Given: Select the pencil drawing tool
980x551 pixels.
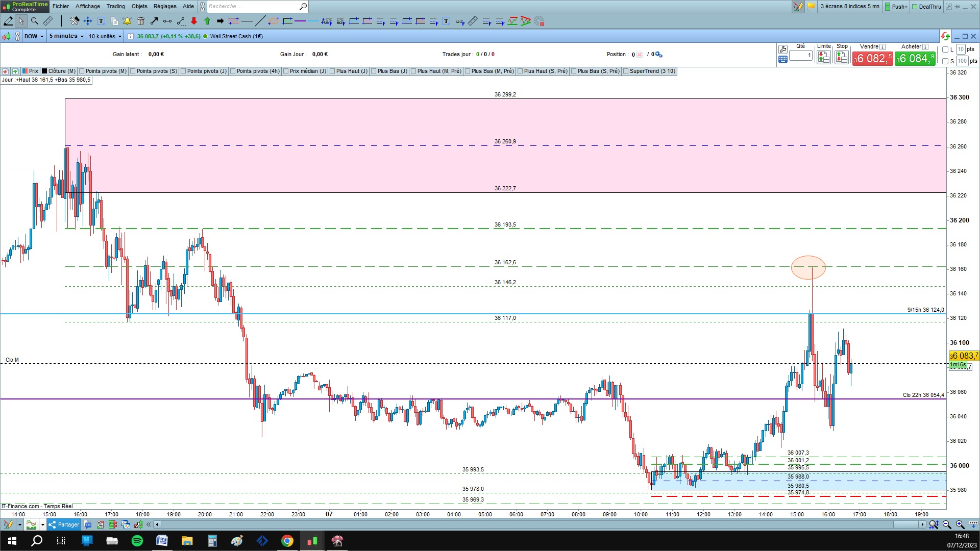Looking at the screenshot, I should point(8,21).
